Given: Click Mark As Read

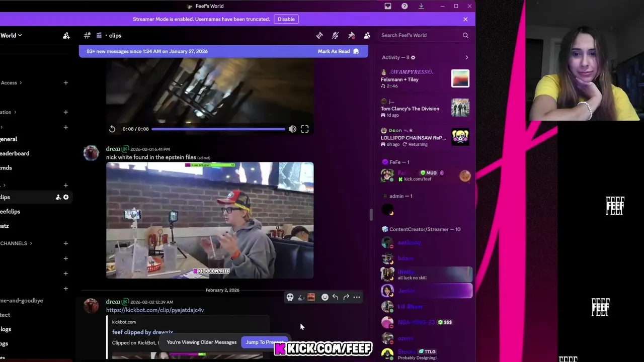Looking at the screenshot, I should click(x=338, y=51).
